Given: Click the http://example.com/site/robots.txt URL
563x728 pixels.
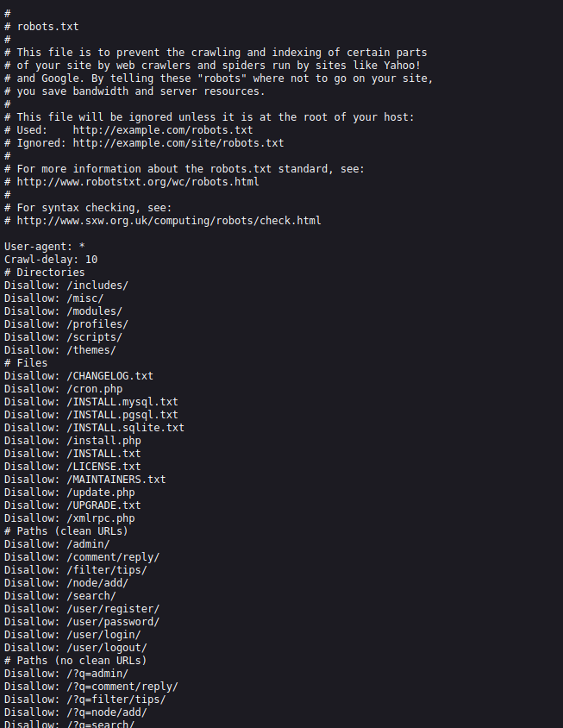Looking at the screenshot, I should [x=178, y=143].
